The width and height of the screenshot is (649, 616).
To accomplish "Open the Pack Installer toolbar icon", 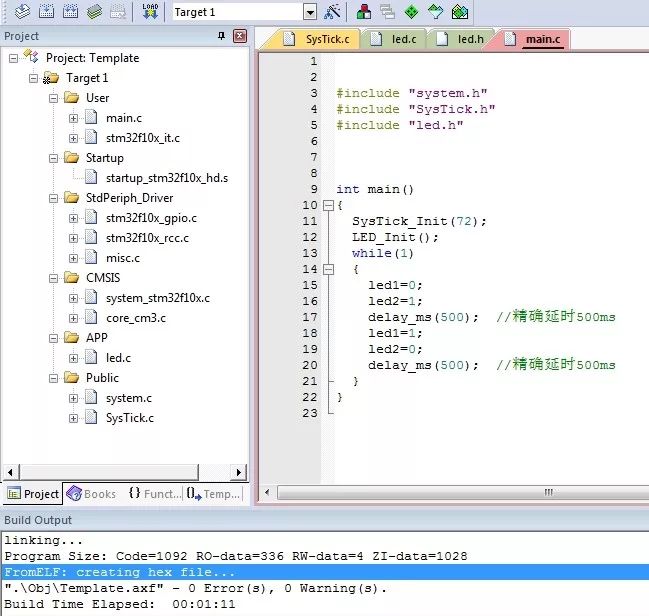I will 460,12.
